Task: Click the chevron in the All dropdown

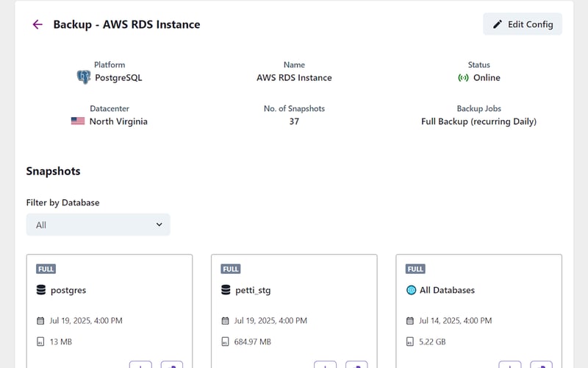Action: pyautogui.click(x=159, y=224)
